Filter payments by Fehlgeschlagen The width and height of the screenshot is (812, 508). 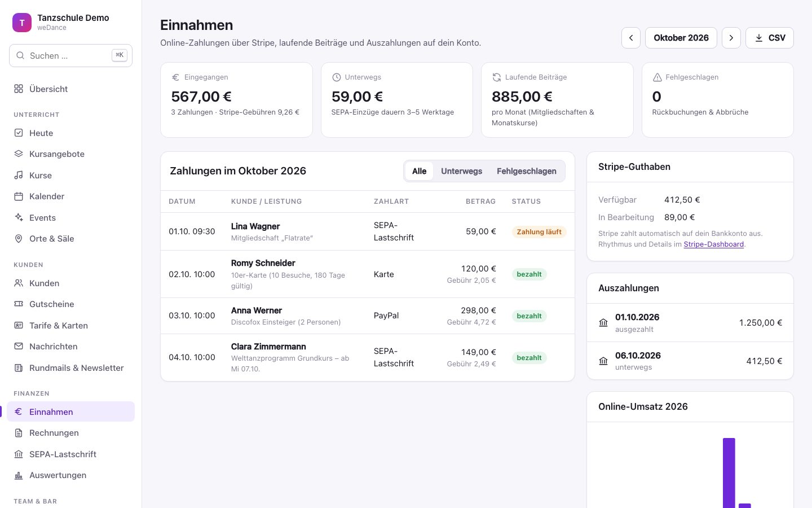(527, 171)
